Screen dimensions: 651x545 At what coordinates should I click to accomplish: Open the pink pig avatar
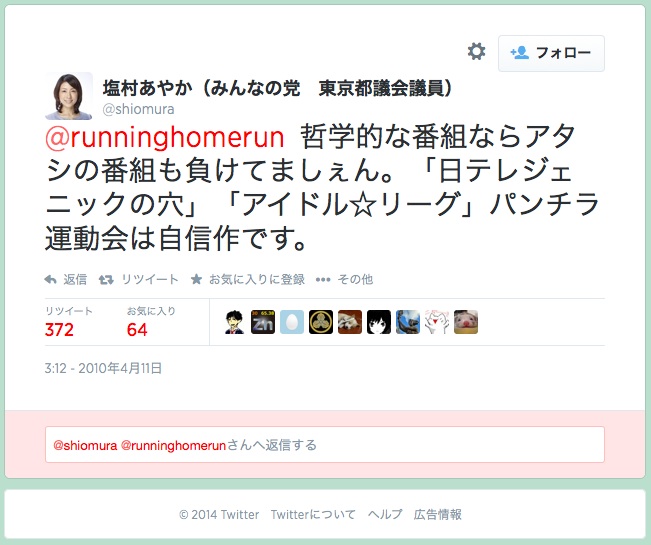[x=466, y=322]
